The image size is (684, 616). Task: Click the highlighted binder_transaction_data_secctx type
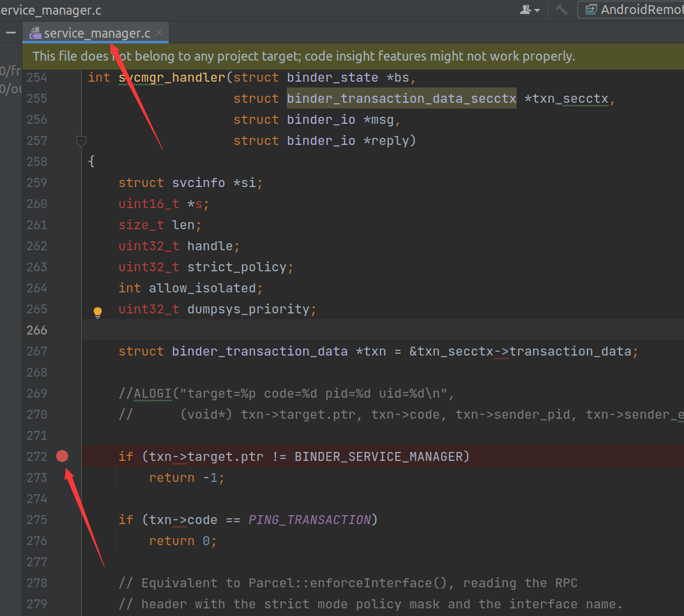(x=401, y=98)
